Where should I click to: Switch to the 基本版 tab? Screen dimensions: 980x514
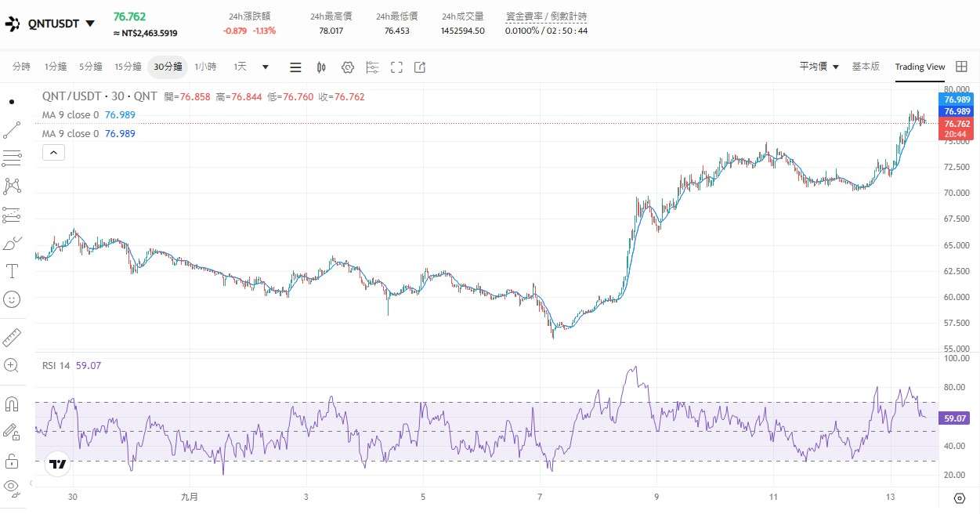pyautogui.click(x=866, y=67)
